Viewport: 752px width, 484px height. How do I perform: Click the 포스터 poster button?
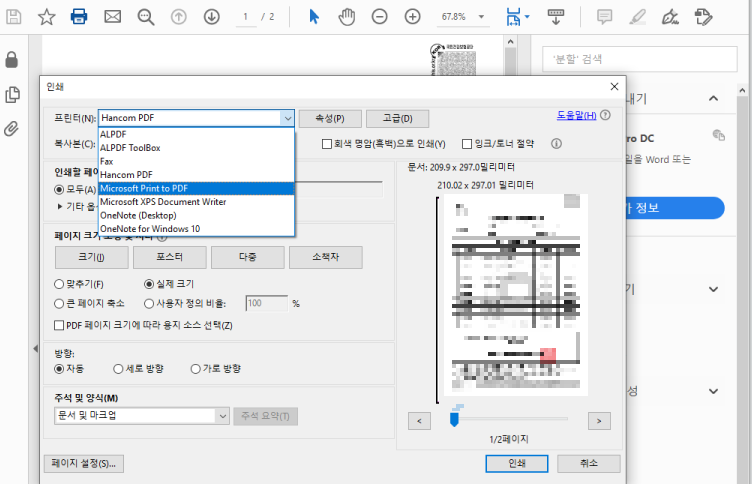[170, 257]
